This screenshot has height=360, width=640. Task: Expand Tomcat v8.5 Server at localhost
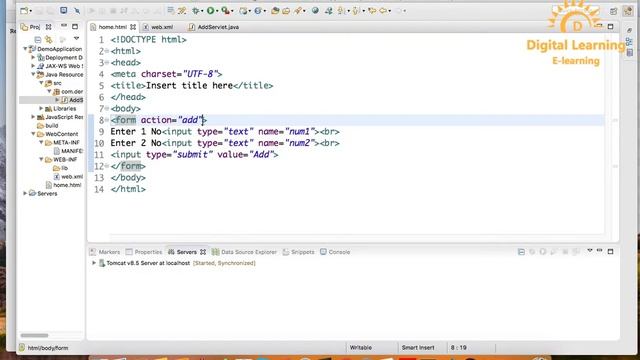coord(94,263)
